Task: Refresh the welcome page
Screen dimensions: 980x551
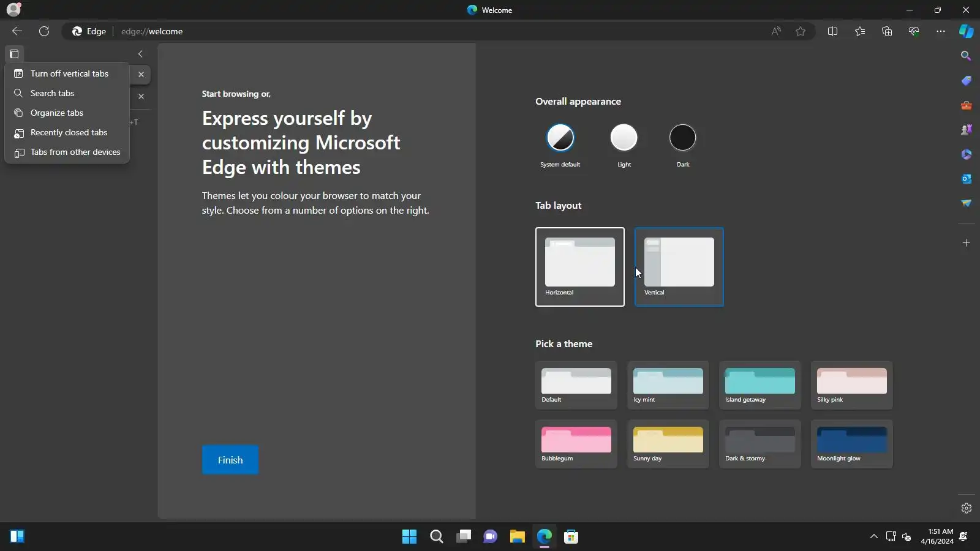Action: tap(44, 31)
